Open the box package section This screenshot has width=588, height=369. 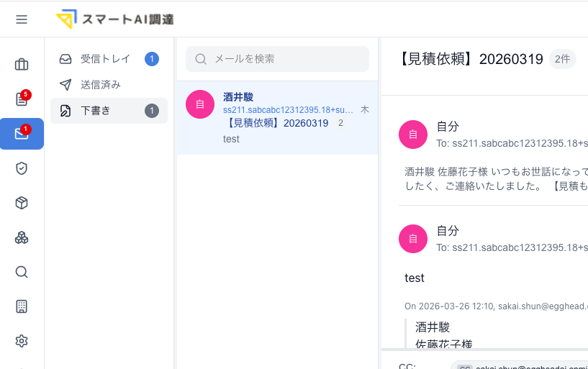[x=22, y=203]
